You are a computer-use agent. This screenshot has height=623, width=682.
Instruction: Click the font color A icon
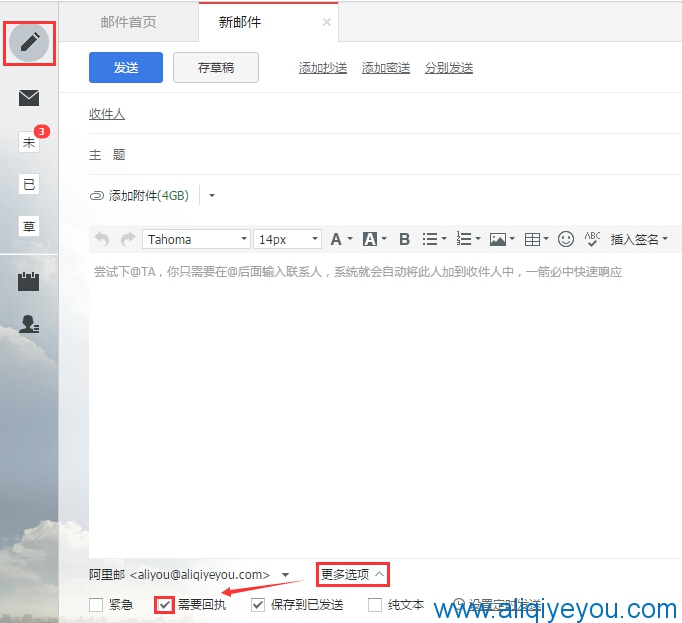(335, 239)
